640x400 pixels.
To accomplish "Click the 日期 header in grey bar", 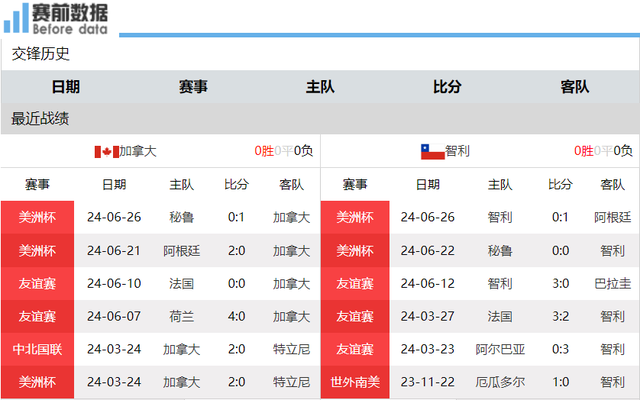I will coord(65,87).
